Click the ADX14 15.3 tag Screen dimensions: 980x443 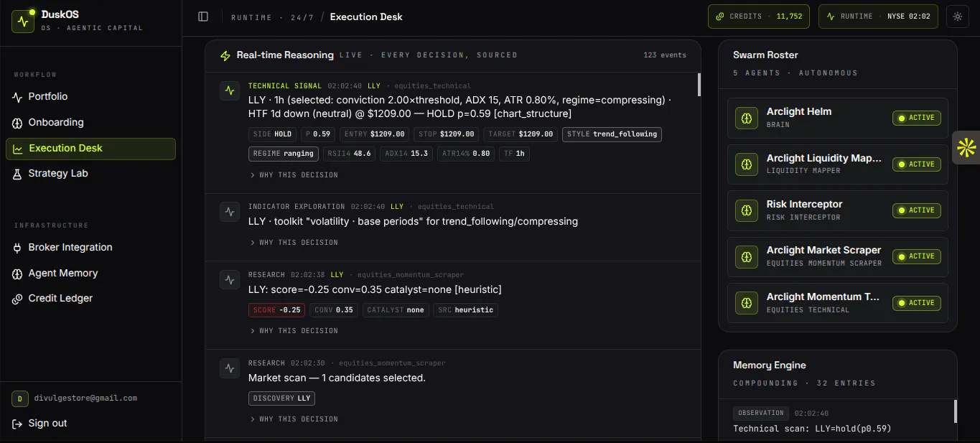pos(406,154)
